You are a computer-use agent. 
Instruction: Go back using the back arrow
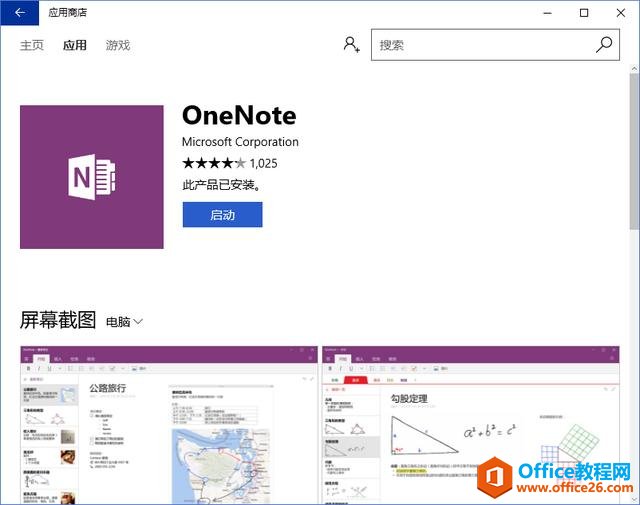tap(20, 13)
